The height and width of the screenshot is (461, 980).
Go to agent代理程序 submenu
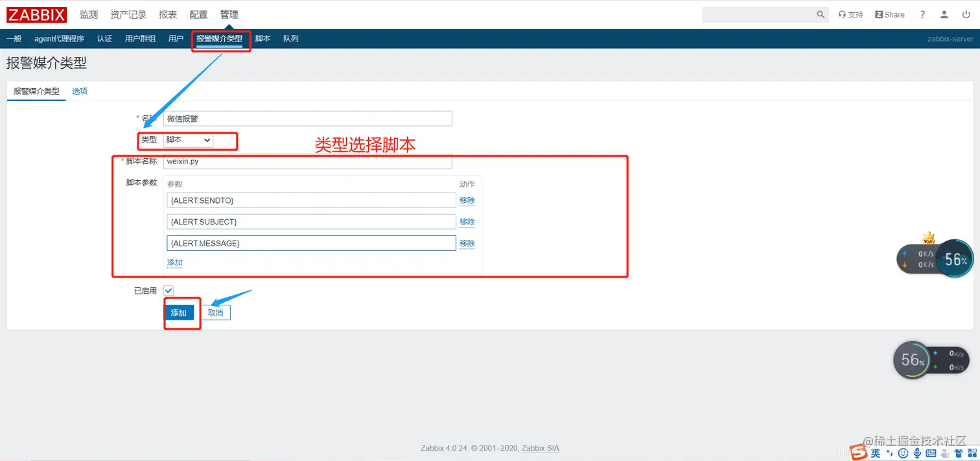click(60, 39)
